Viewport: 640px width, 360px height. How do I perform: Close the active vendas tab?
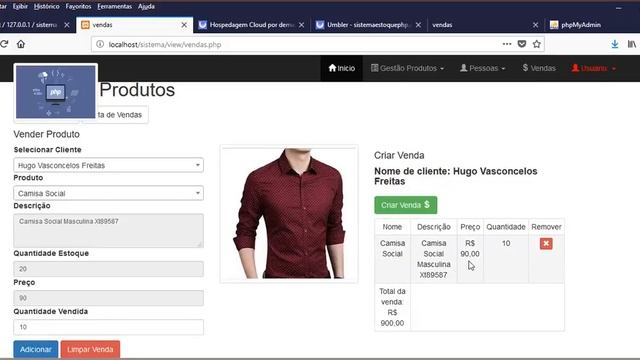(x=184, y=25)
